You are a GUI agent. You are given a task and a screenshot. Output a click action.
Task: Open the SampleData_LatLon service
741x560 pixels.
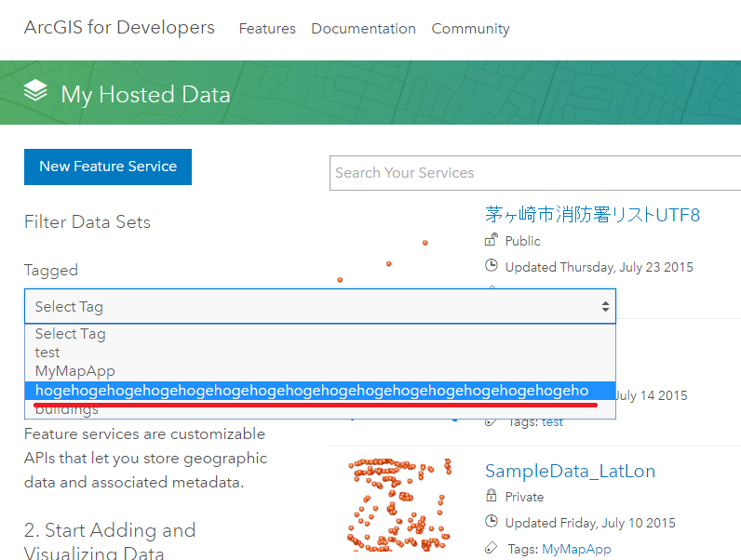570,471
